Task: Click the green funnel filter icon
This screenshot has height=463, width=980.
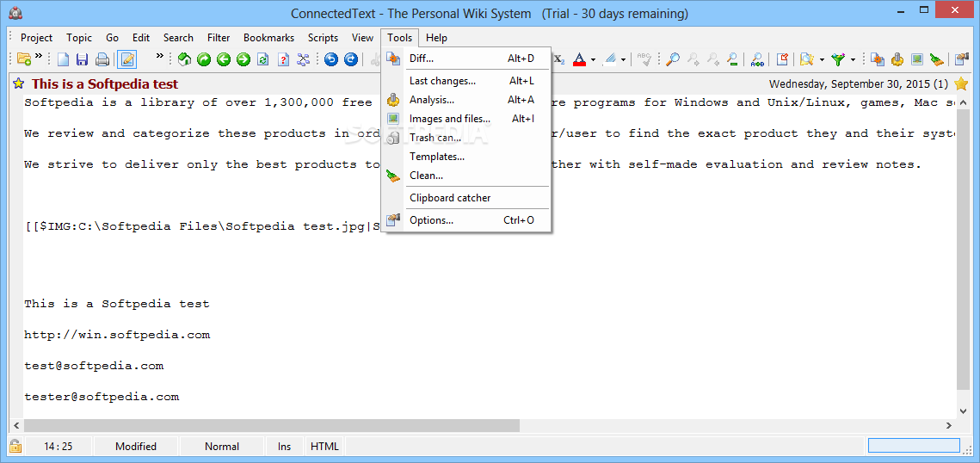Action: coord(838,59)
